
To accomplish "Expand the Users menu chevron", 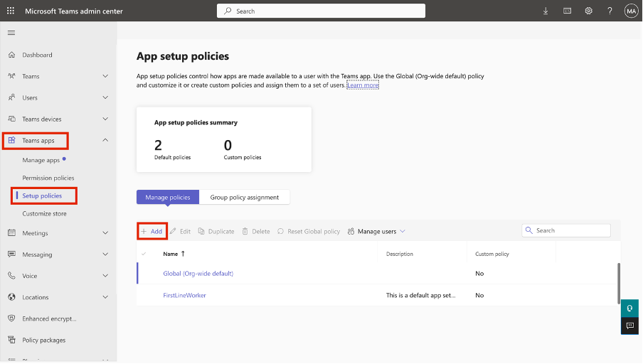I will click(105, 97).
